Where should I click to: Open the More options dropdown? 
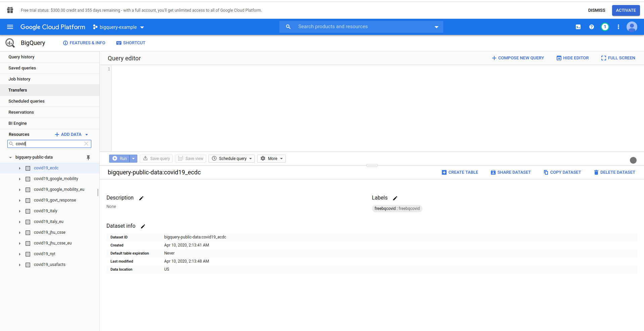[x=271, y=159]
